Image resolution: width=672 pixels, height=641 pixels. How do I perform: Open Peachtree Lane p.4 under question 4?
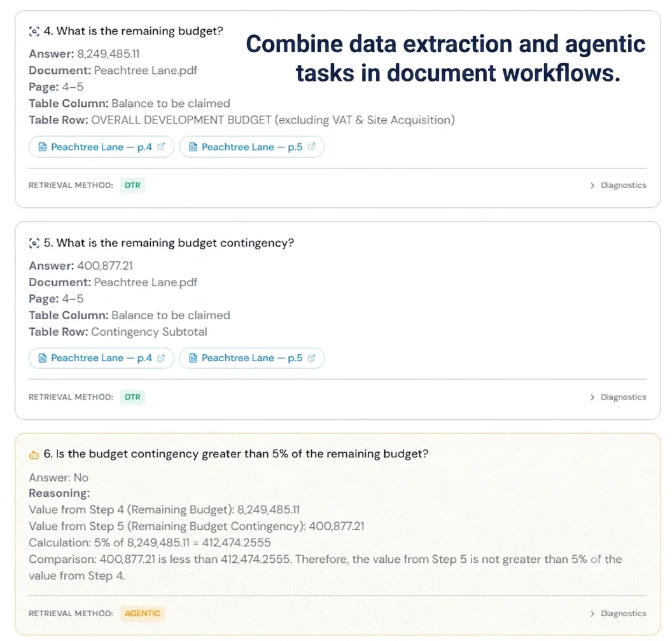pyautogui.click(x=102, y=147)
